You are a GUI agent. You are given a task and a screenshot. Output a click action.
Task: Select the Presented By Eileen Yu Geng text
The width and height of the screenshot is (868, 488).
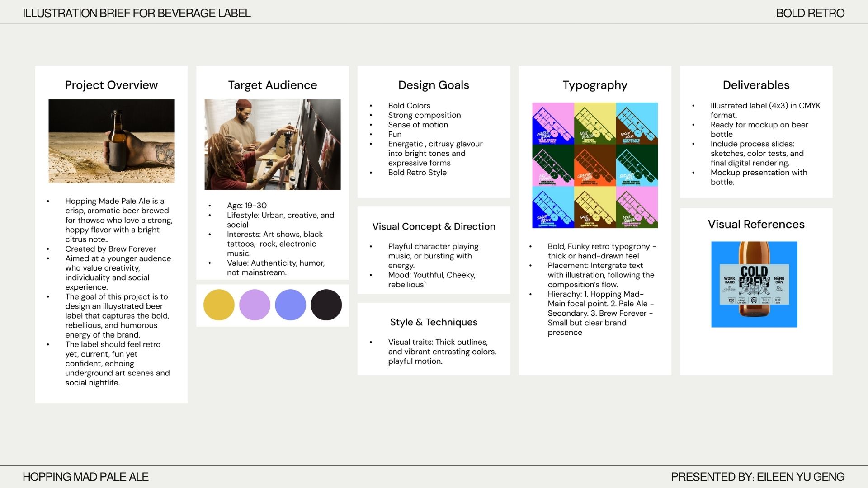[757, 477]
